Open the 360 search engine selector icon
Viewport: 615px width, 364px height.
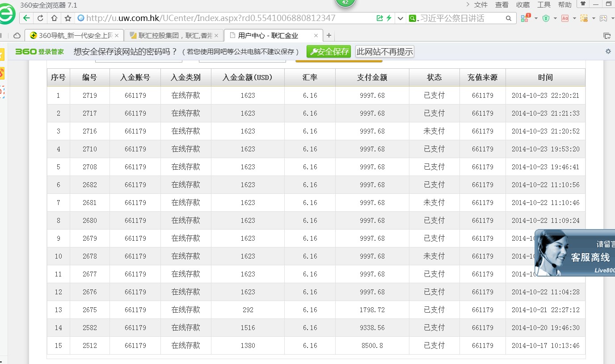(412, 18)
